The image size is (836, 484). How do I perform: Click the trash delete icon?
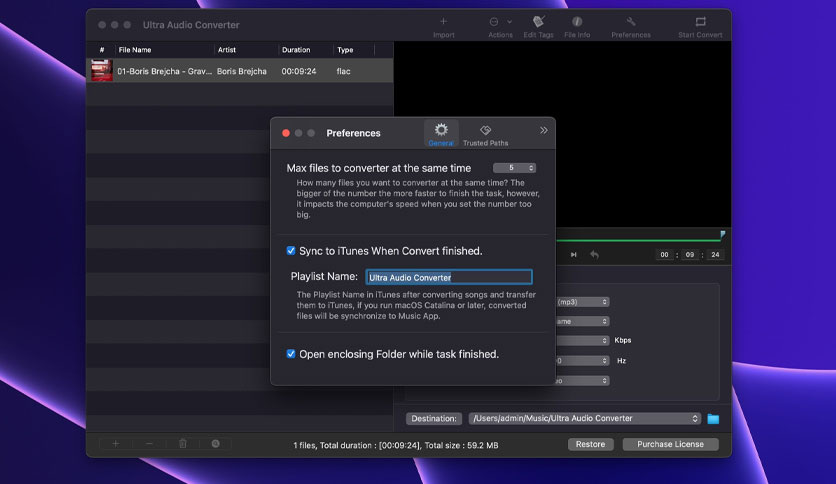[182, 443]
